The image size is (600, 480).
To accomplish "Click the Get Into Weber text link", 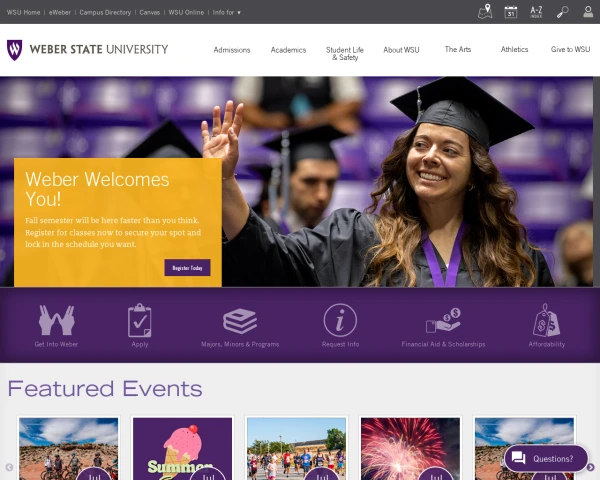I will [x=56, y=344].
